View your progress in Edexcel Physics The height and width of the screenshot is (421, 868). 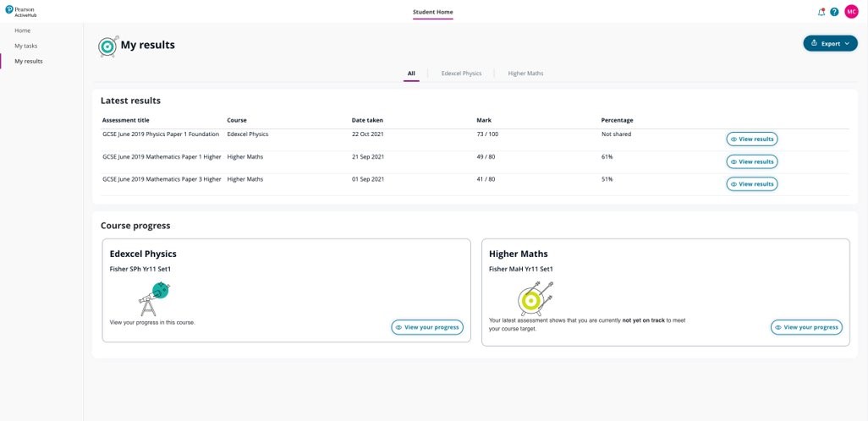click(427, 327)
